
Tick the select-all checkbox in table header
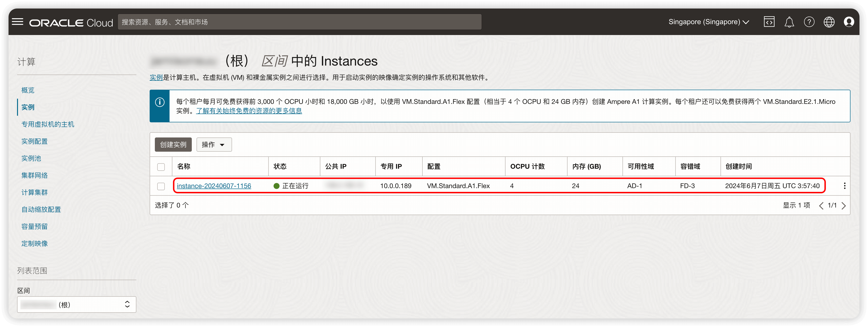(161, 167)
